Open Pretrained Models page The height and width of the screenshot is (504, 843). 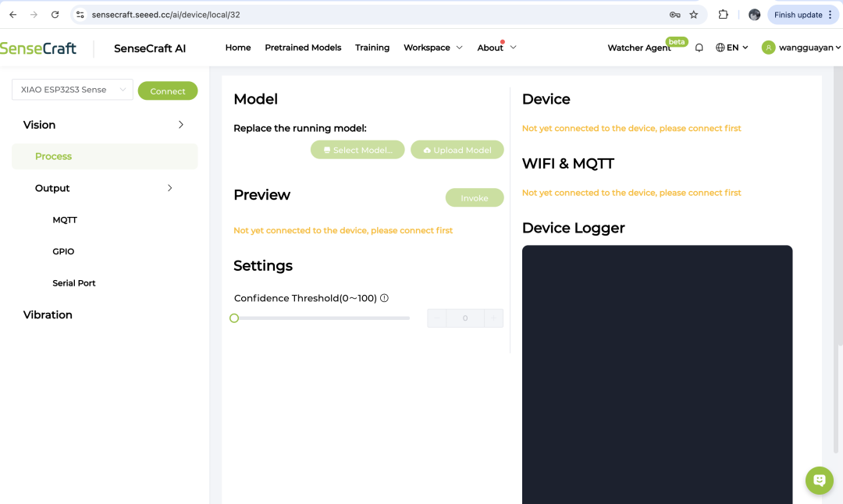[303, 48]
